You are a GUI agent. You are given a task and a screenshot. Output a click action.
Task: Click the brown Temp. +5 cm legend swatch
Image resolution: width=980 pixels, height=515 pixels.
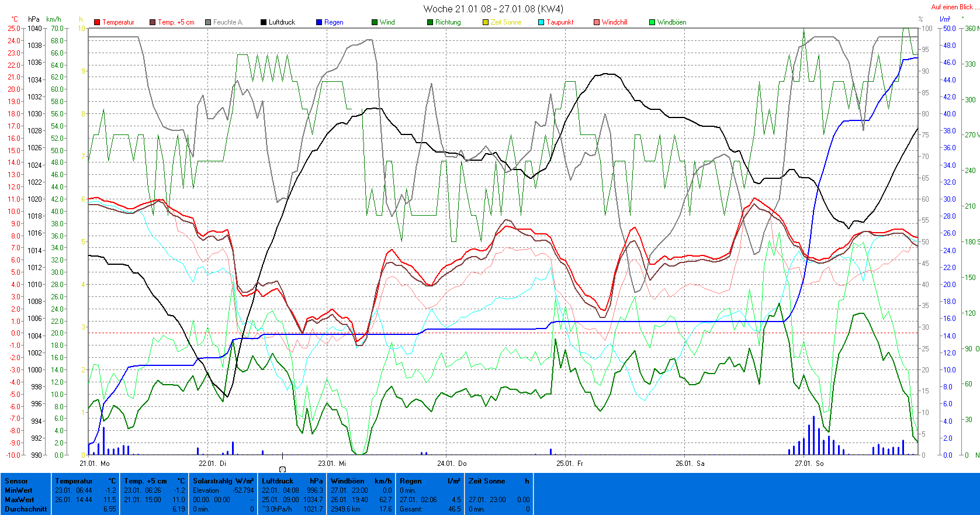click(x=153, y=22)
